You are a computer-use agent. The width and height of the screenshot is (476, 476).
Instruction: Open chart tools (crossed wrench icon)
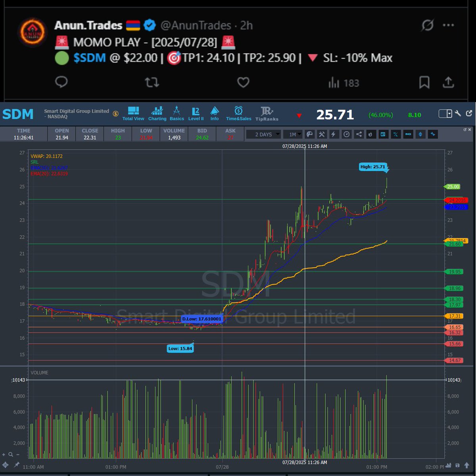click(x=322, y=135)
